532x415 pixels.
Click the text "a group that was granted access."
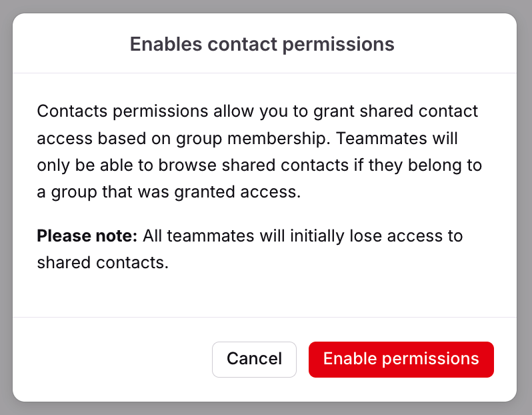tap(169, 193)
